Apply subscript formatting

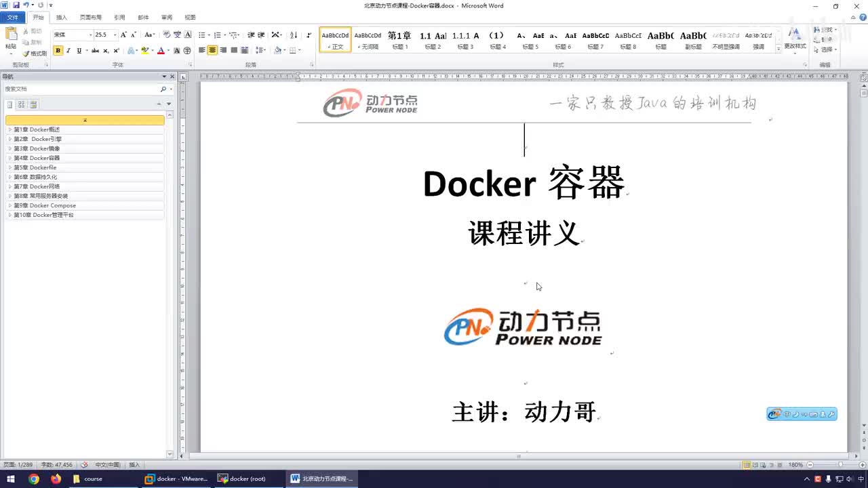point(106,51)
